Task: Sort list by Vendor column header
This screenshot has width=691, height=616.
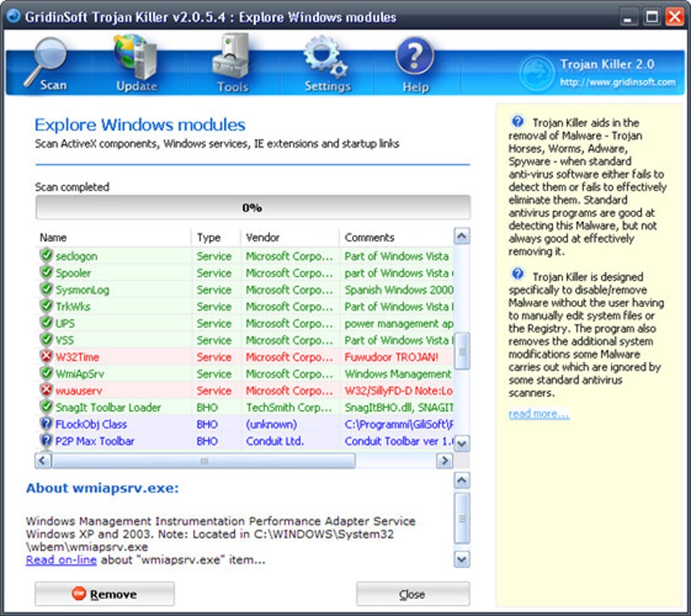Action: tap(290, 237)
